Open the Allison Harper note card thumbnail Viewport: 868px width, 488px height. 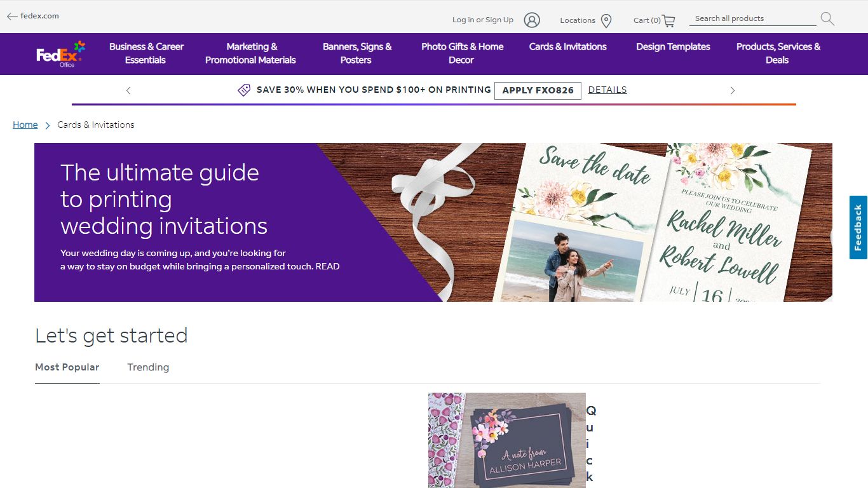tap(507, 440)
